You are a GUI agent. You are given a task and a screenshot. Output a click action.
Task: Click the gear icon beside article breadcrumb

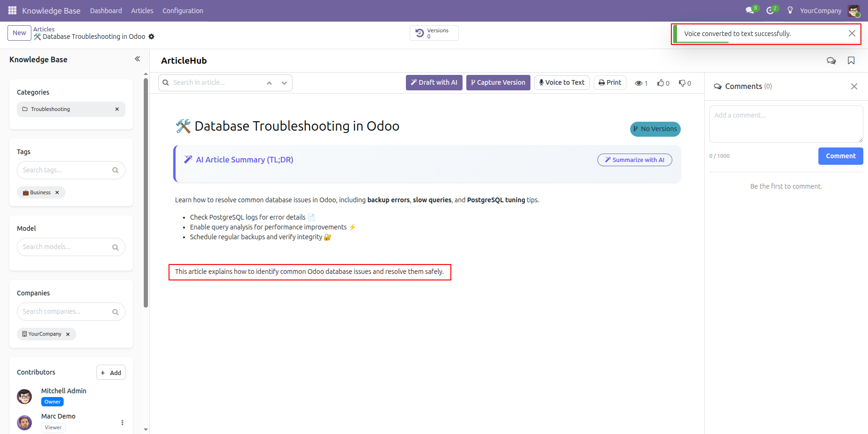pos(151,37)
